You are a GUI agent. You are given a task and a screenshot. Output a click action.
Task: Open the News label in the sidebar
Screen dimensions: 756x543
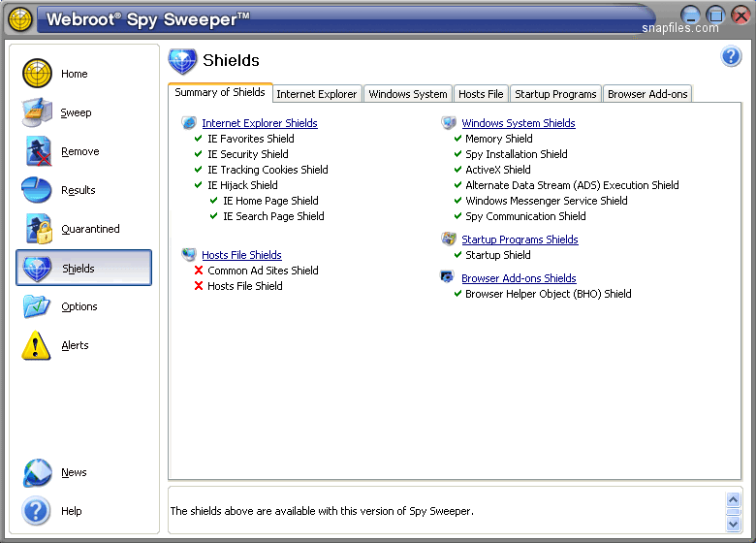[x=74, y=472]
